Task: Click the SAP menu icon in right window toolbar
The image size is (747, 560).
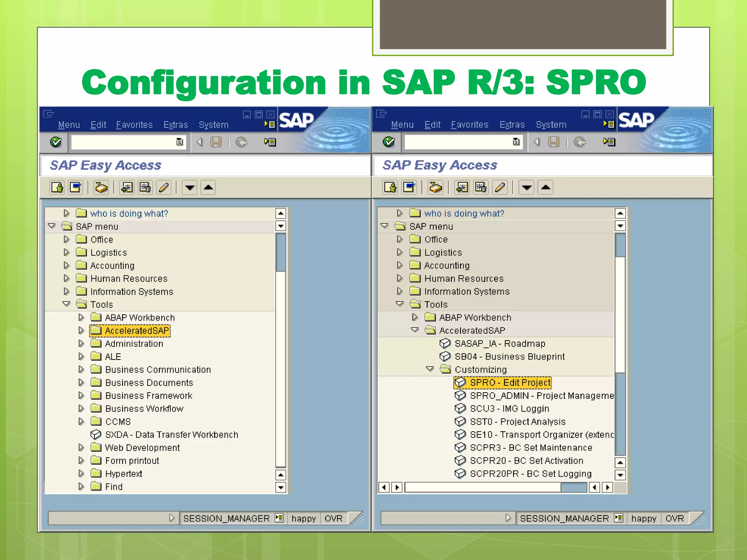Action: pyautogui.click(x=409, y=188)
